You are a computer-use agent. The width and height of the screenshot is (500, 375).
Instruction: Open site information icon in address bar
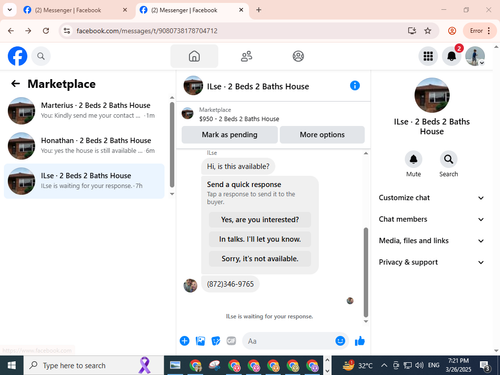(x=67, y=31)
